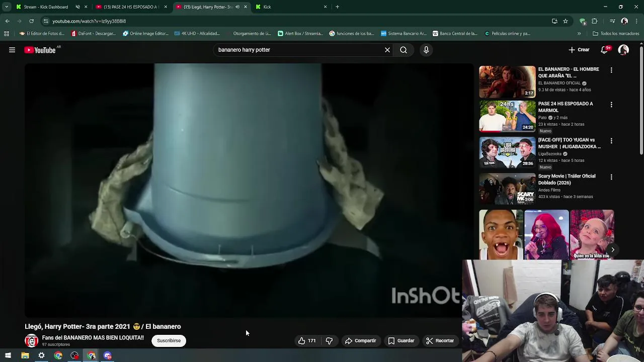Image resolution: width=644 pixels, height=362 pixels.
Task: Open options for FACE-OFF TOO YUGAN video
Action: coord(611,141)
